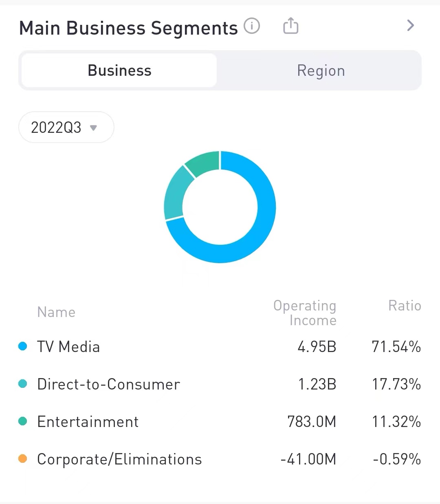
Task: Click the Name column header
Action: point(56,312)
